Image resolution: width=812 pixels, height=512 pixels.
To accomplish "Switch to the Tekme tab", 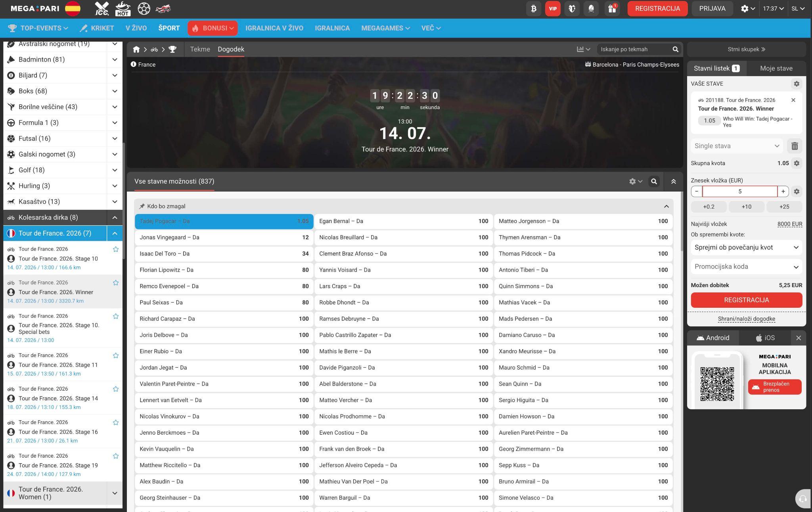I will (x=200, y=49).
